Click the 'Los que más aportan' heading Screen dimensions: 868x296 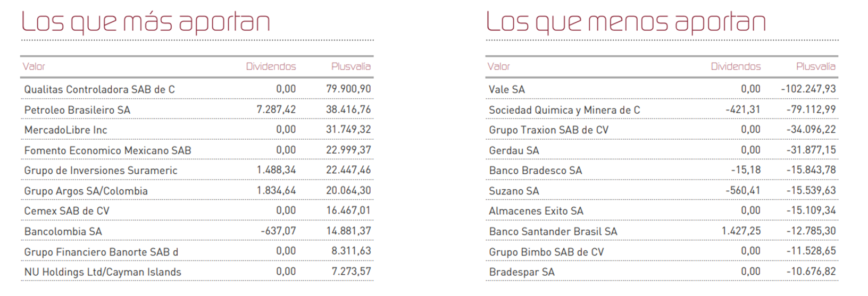[145, 22]
